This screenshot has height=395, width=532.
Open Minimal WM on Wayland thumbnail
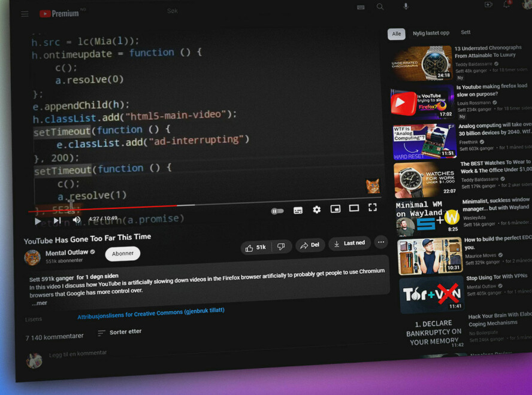tap(428, 218)
